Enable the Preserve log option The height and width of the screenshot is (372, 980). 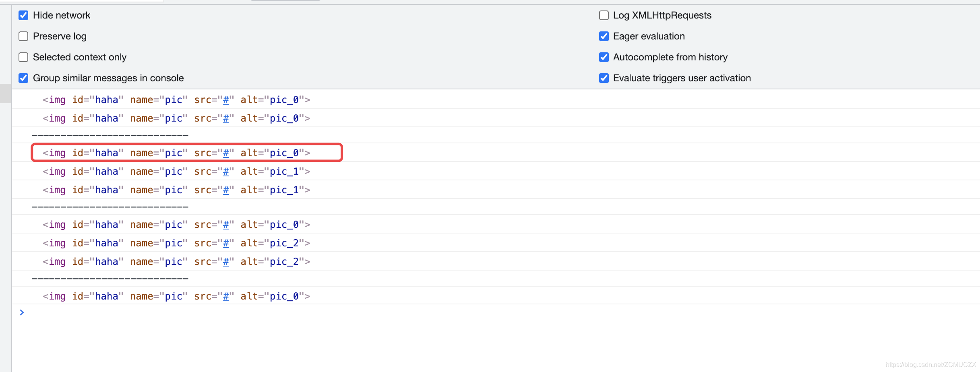pos(23,36)
